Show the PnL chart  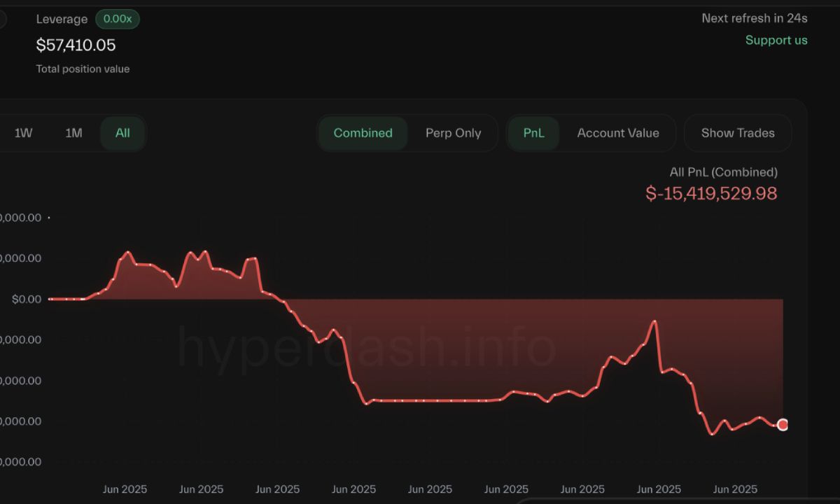tap(533, 133)
